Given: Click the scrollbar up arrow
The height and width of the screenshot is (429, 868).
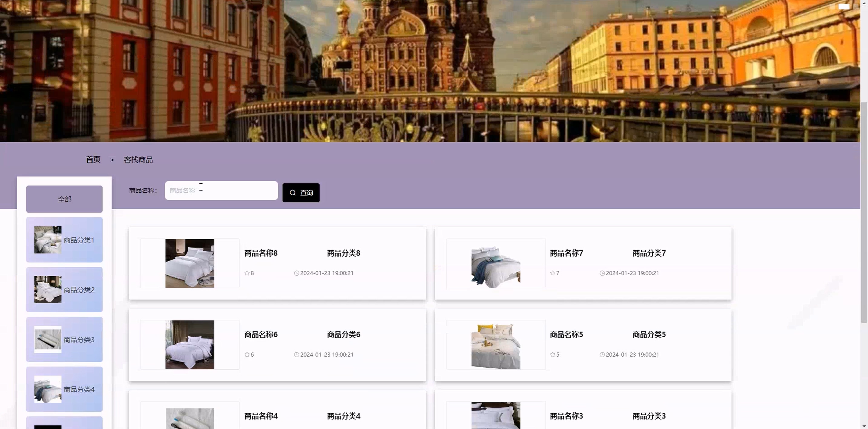Looking at the screenshot, I should (864, 3).
